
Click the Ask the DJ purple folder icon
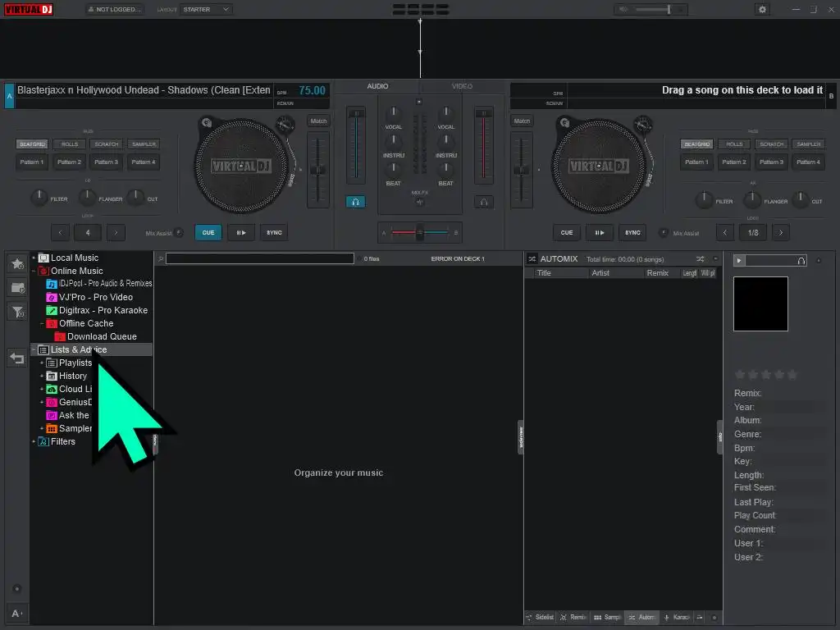point(52,415)
